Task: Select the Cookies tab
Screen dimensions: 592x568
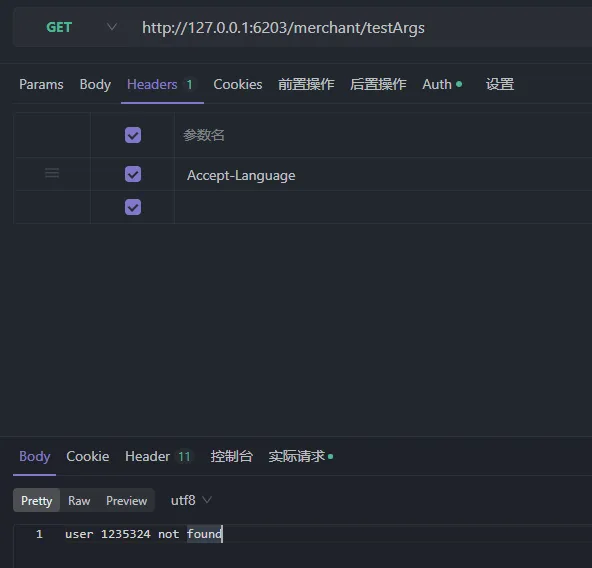Action: point(238,84)
